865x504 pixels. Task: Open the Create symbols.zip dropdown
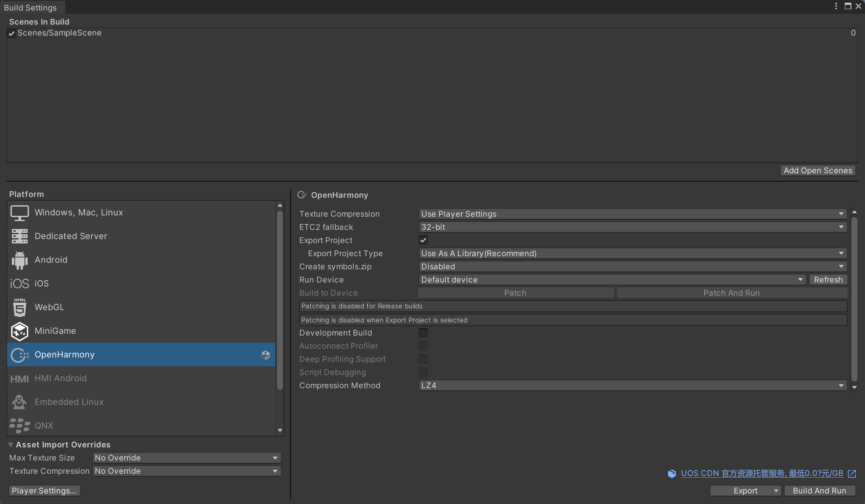tap(633, 267)
